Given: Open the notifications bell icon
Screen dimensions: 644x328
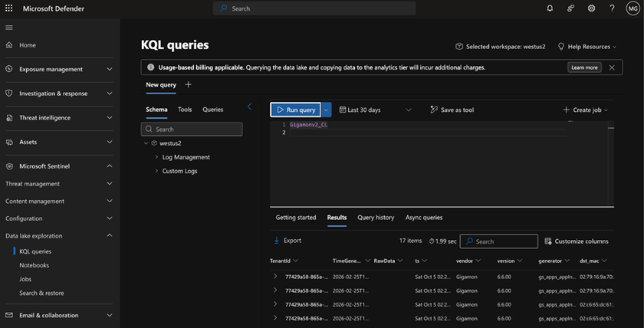Looking at the screenshot, I should (550, 8).
